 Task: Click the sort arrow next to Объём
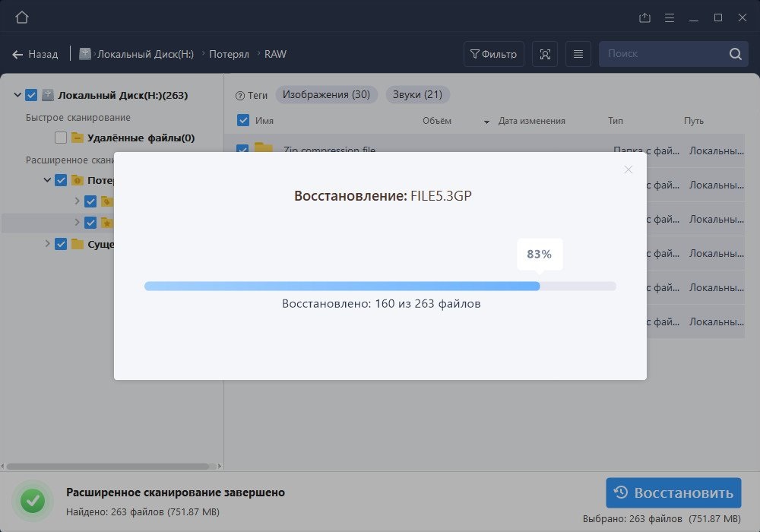[x=486, y=122]
